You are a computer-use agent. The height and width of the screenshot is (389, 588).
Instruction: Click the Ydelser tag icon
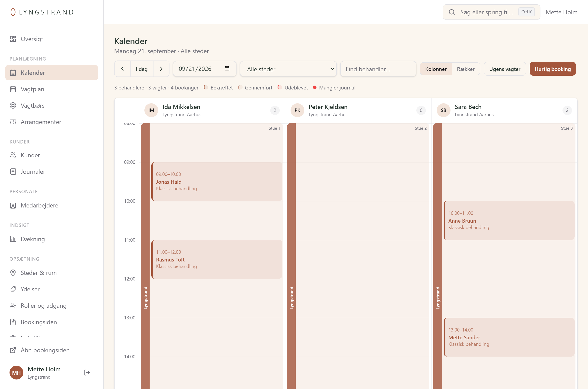pos(13,289)
